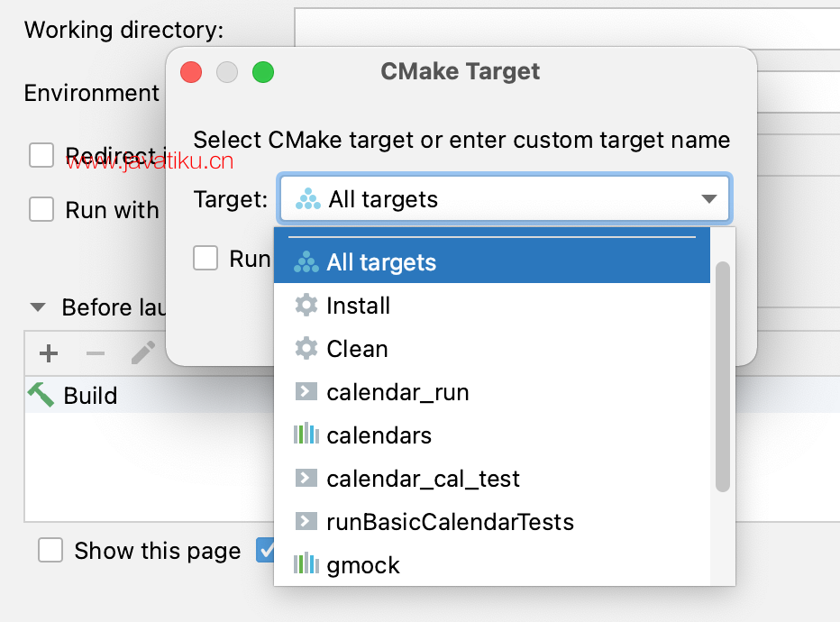Enable the Redirect input checkbox
This screenshot has width=840, height=622.
[x=41, y=155]
